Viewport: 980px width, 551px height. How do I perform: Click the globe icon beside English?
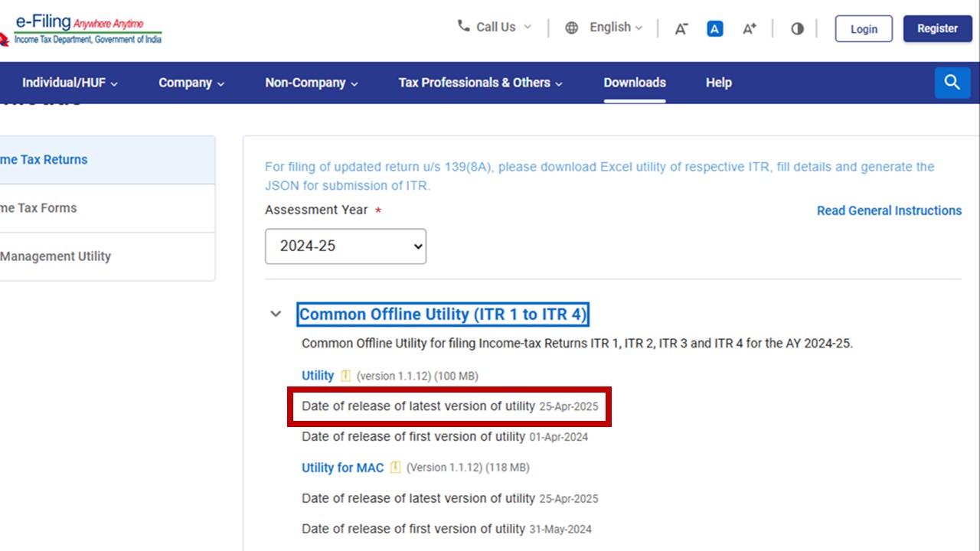(x=571, y=28)
